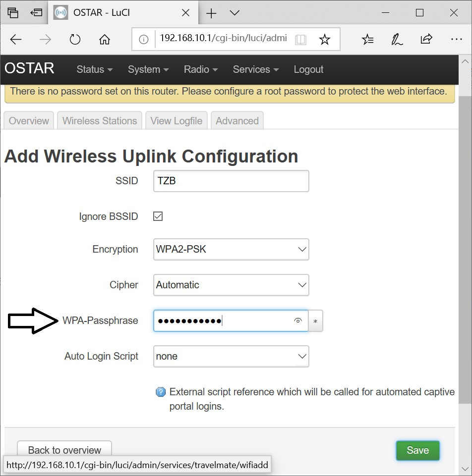Click Back to overview button

64,450
